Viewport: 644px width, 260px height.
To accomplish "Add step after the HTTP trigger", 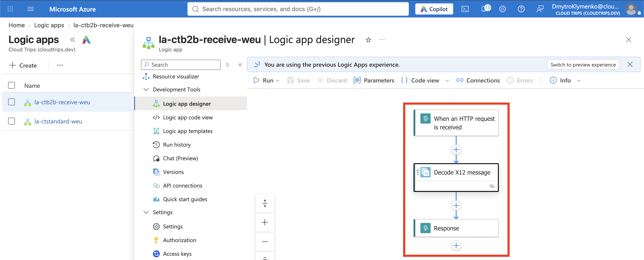I will [x=456, y=150].
